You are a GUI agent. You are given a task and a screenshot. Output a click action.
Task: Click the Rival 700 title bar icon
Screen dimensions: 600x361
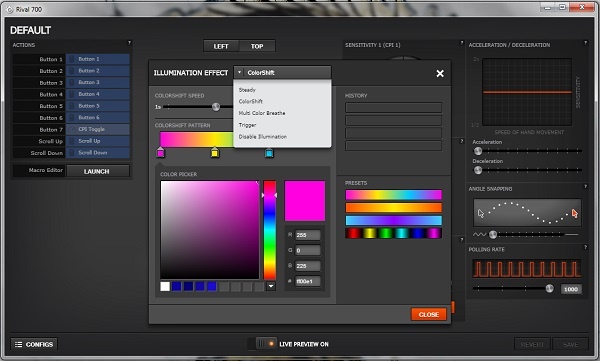[x=10, y=10]
